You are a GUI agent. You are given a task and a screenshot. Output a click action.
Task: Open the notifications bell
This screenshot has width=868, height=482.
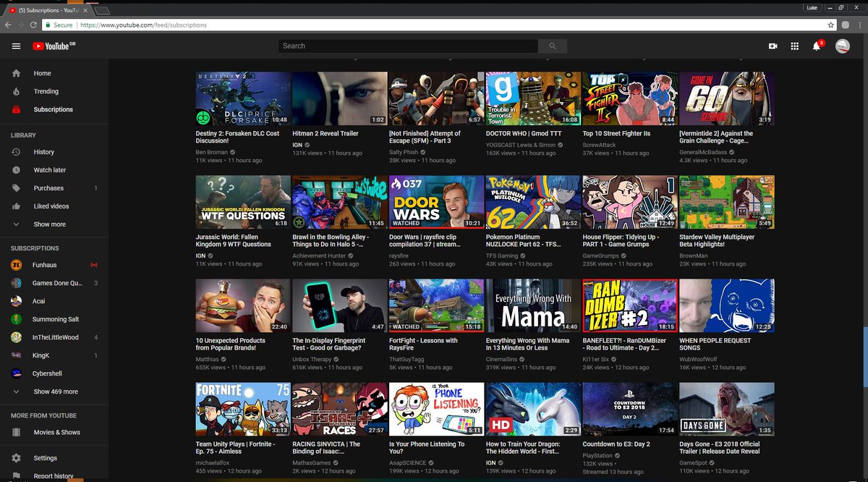pyautogui.click(x=817, y=46)
